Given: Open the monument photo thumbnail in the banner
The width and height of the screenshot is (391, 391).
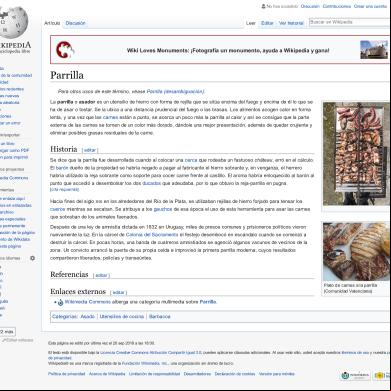Looking at the screenshot, I should (x=374, y=50).
